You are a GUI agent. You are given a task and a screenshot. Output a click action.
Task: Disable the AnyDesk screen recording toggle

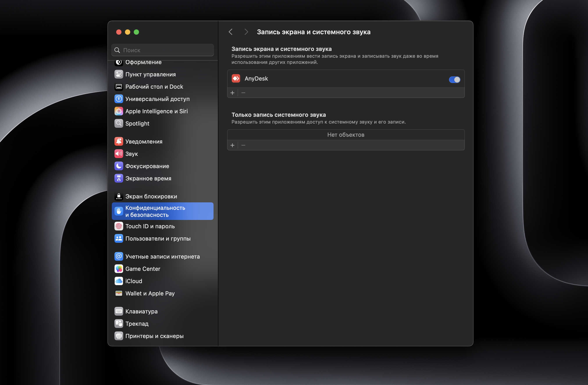454,80
